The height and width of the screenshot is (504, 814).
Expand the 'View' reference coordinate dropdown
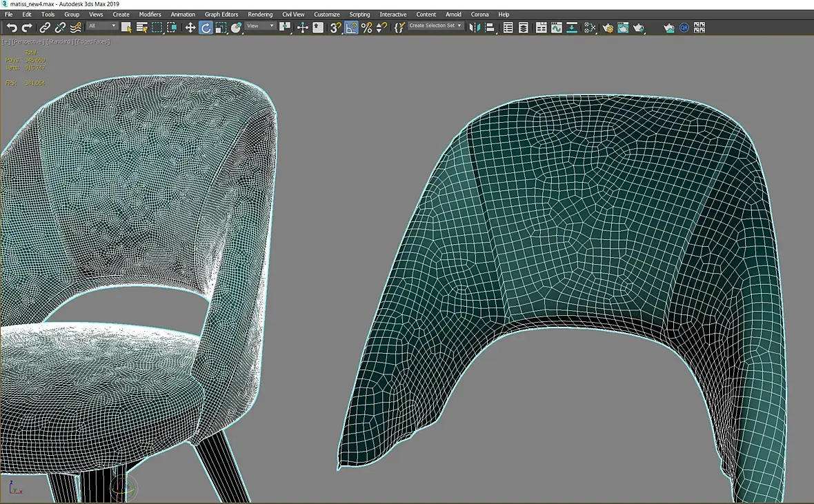click(x=261, y=26)
